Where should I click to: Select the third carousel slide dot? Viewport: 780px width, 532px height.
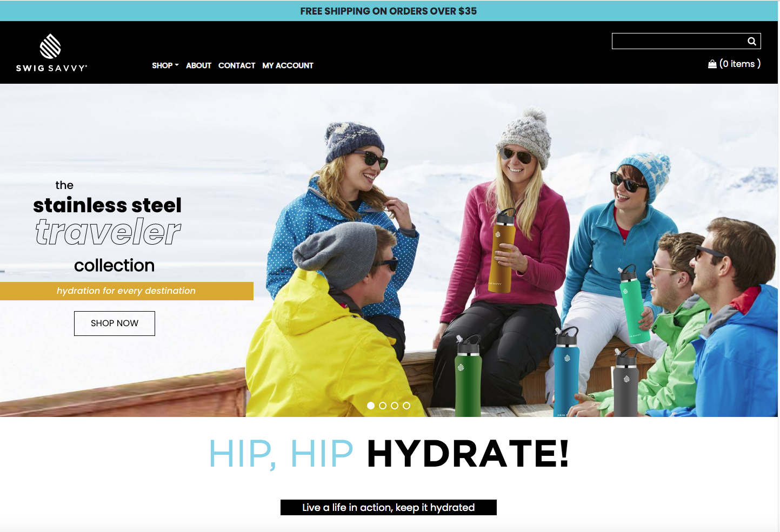[x=395, y=406]
